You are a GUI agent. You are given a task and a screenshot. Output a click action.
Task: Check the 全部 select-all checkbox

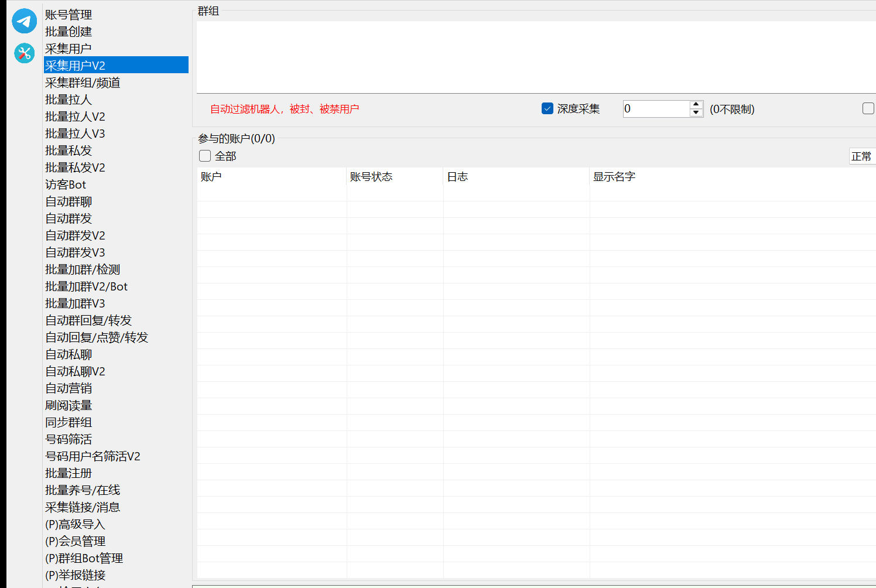pos(205,156)
